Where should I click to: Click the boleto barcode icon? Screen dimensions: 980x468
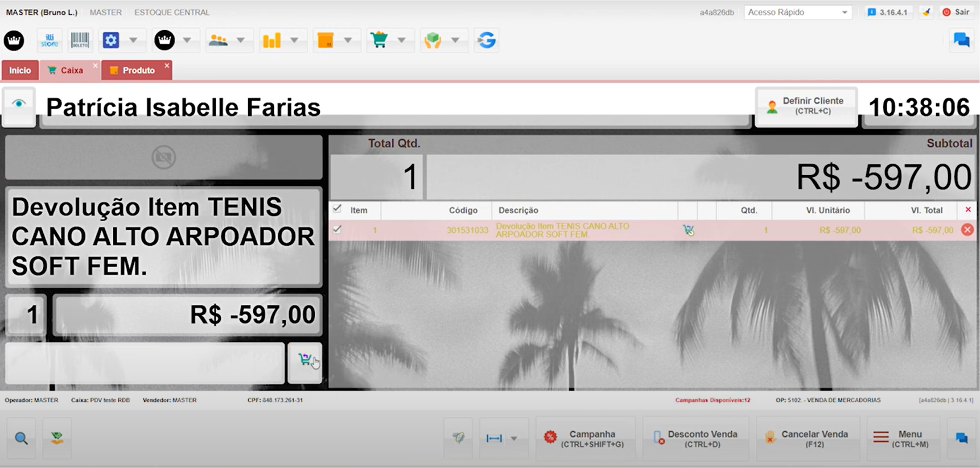[x=80, y=40]
